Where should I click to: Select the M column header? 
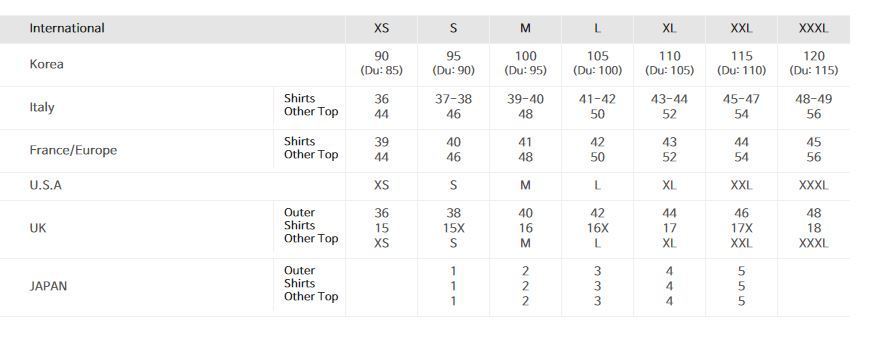(x=525, y=28)
